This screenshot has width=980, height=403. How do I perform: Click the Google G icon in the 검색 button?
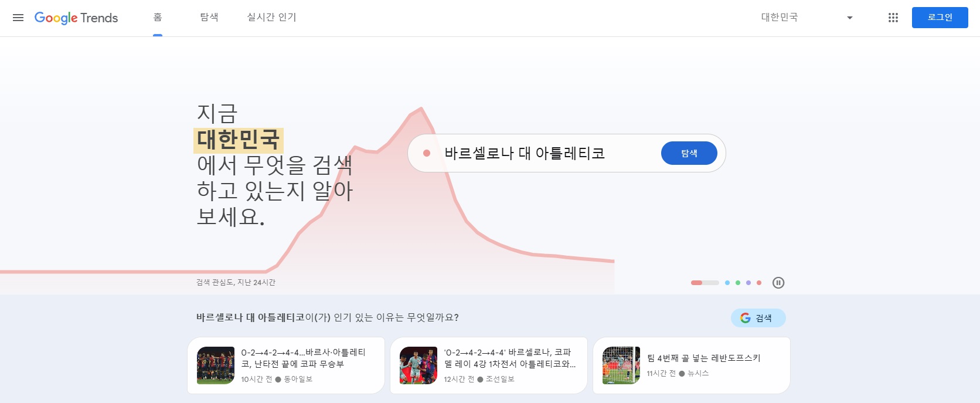pyautogui.click(x=745, y=318)
